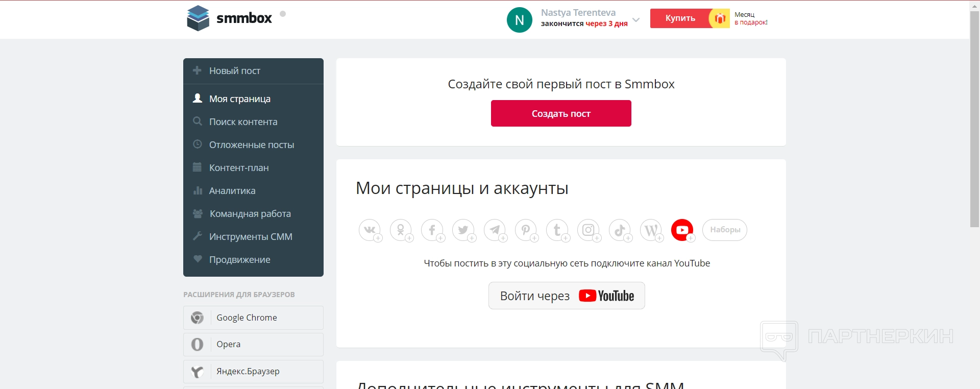This screenshot has height=389, width=980.
Task: Open Аналитика in the sidebar
Action: coord(253,190)
